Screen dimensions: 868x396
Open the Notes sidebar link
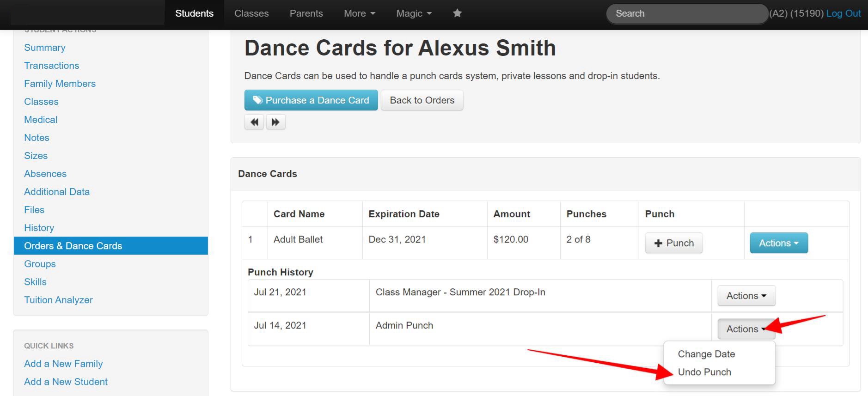37,138
